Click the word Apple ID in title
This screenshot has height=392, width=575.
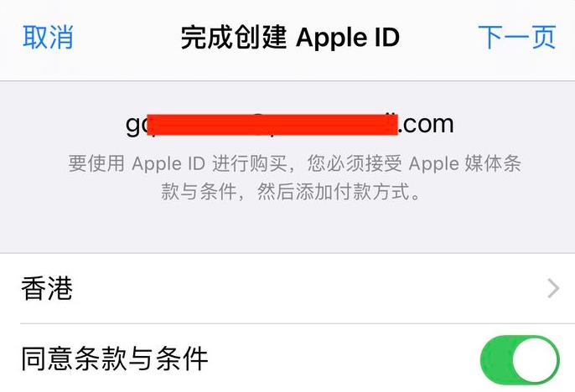pos(348,38)
